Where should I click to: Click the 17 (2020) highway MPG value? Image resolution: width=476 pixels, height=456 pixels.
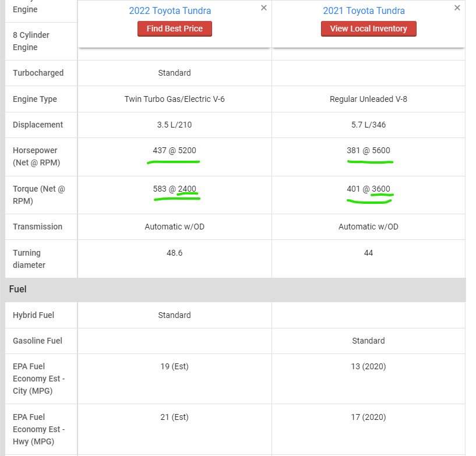369,417
